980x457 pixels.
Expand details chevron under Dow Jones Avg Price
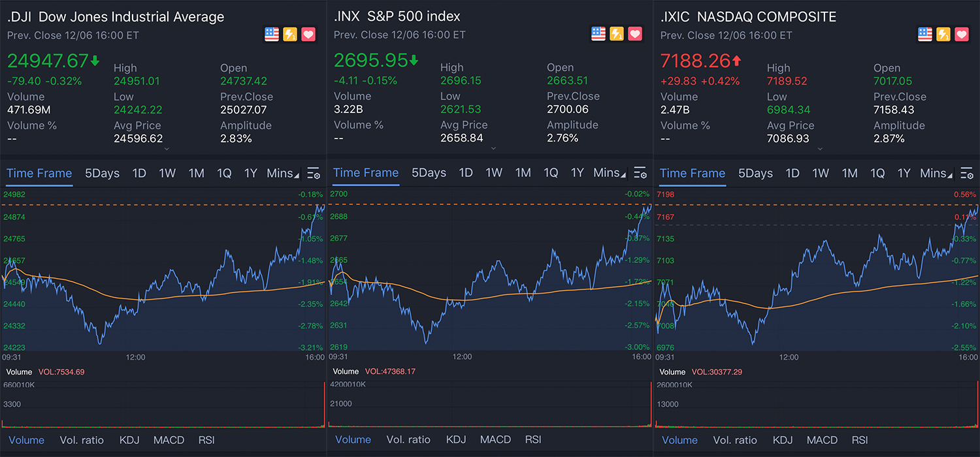(x=167, y=149)
